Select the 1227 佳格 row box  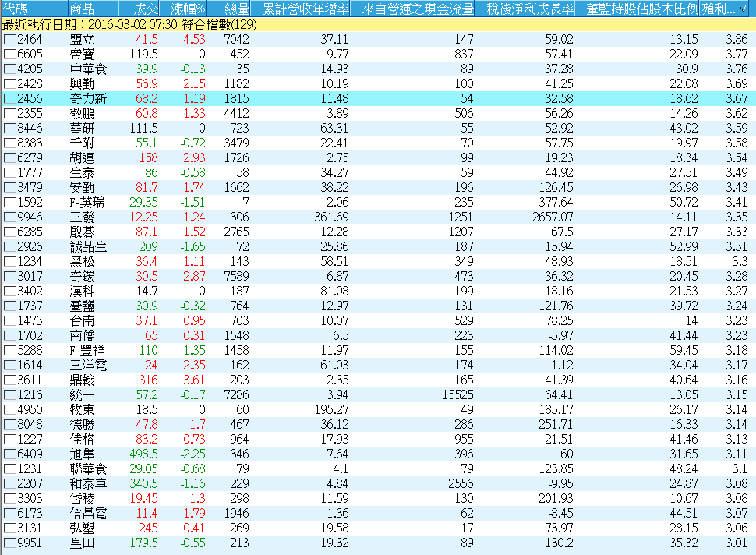(9, 440)
